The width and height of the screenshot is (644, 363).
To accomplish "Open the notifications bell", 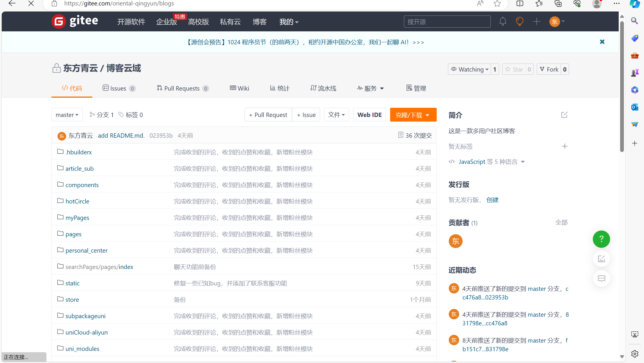I will tap(503, 22).
